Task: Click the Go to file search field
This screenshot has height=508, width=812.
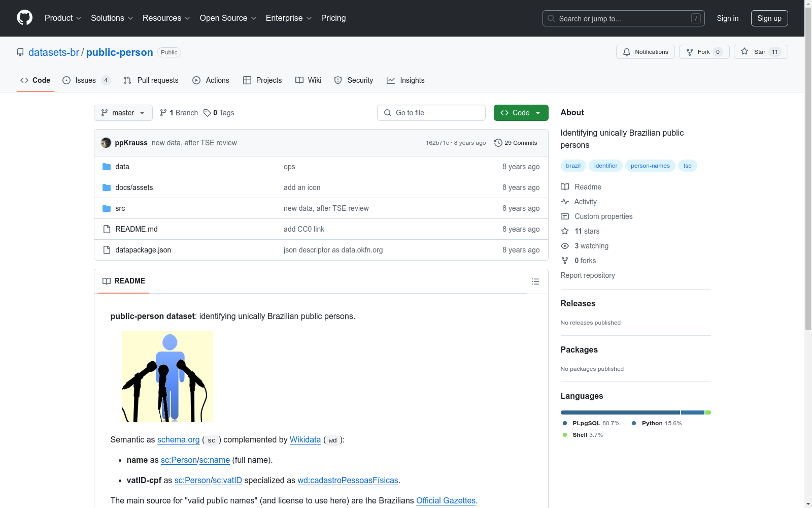Action: tap(431, 113)
